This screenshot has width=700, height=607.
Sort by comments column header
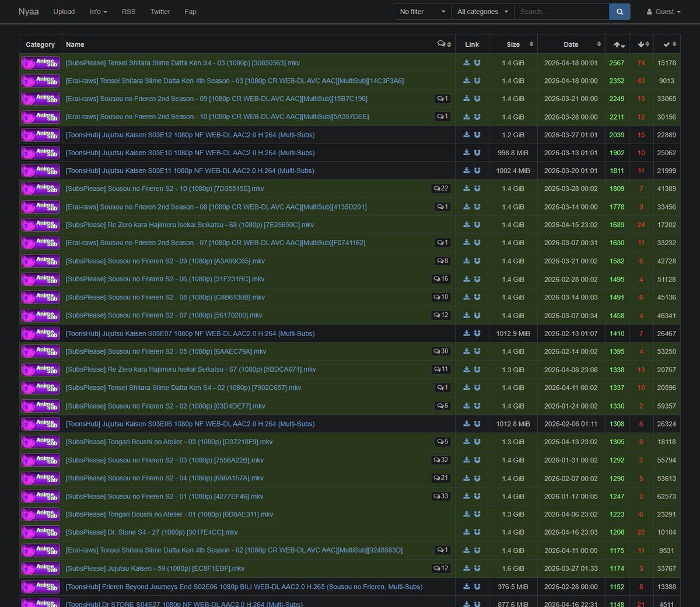pos(444,44)
